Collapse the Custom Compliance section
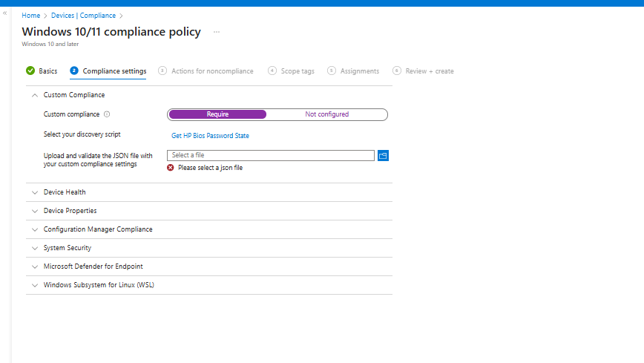Viewport: 644px width, 363px height. click(34, 95)
